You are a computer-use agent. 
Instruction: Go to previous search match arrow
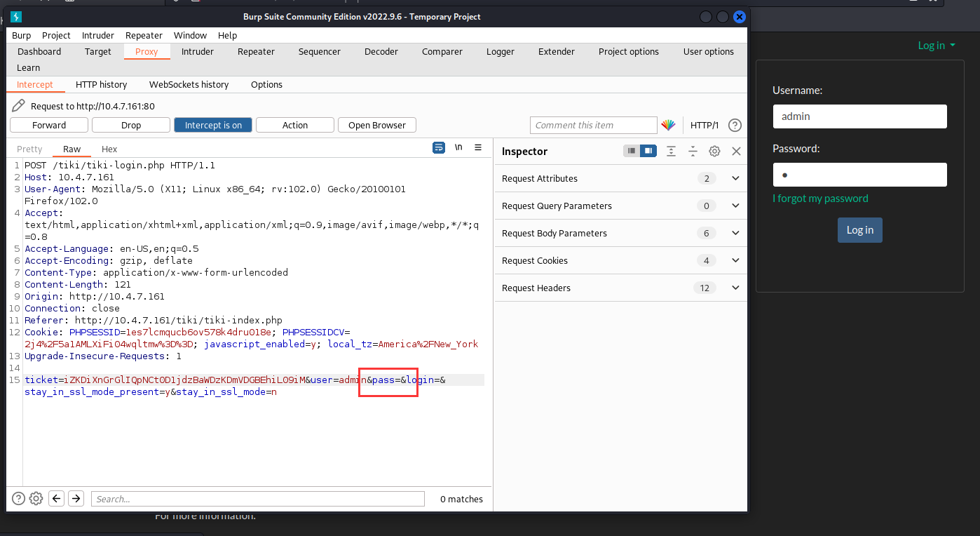[57, 499]
